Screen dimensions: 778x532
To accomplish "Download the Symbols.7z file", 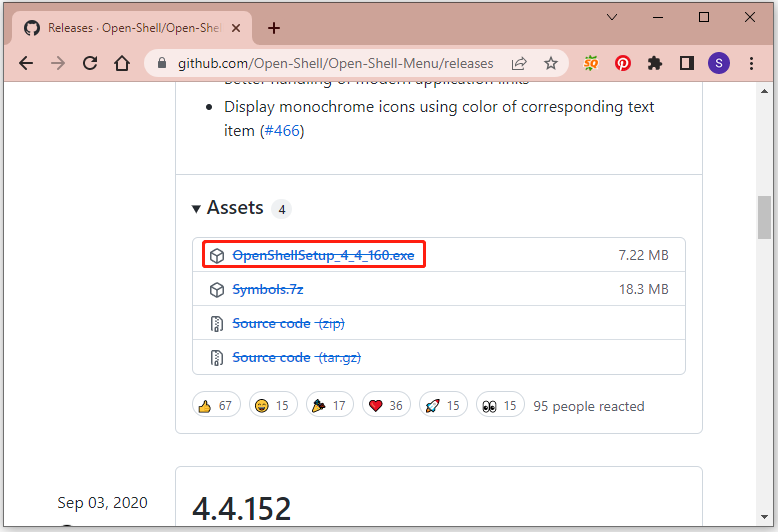I will coord(267,289).
